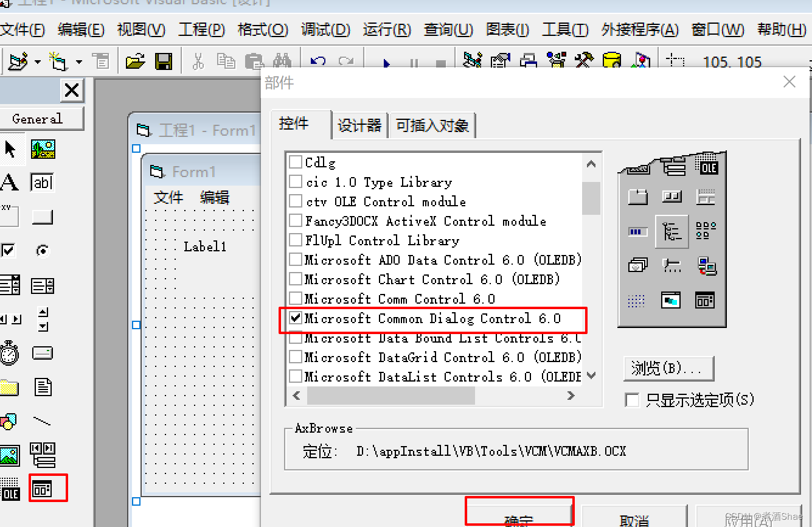Open the Project Explorer toolbar icon
The height and width of the screenshot is (527, 812).
[x=473, y=61]
